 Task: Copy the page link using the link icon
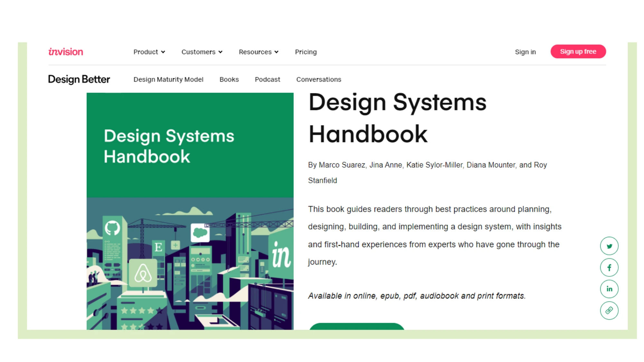609,310
